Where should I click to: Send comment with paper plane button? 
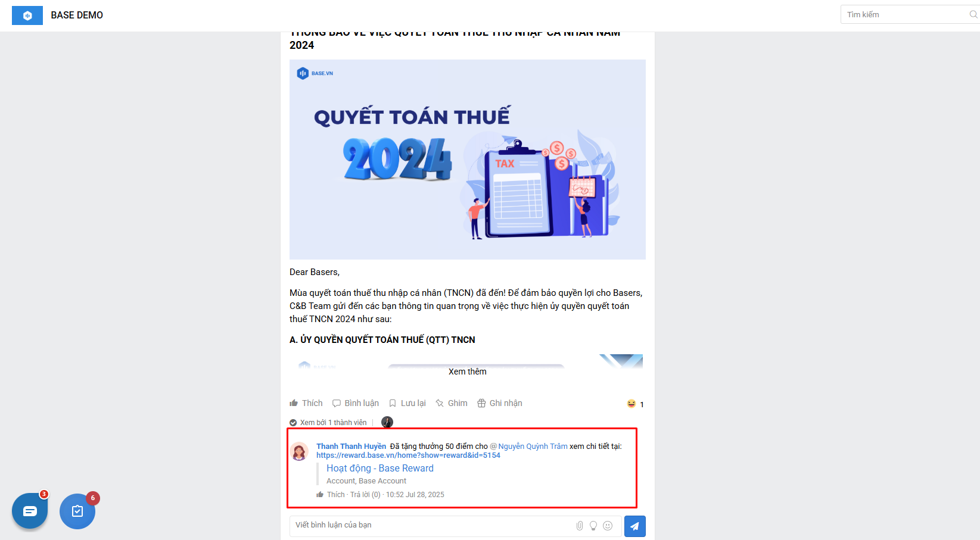pos(634,526)
